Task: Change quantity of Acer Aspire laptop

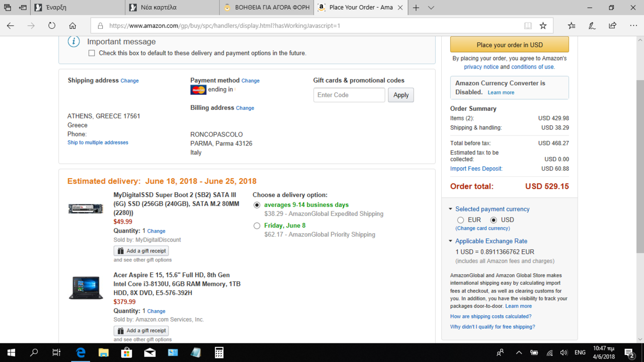Action: tap(156, 311)
